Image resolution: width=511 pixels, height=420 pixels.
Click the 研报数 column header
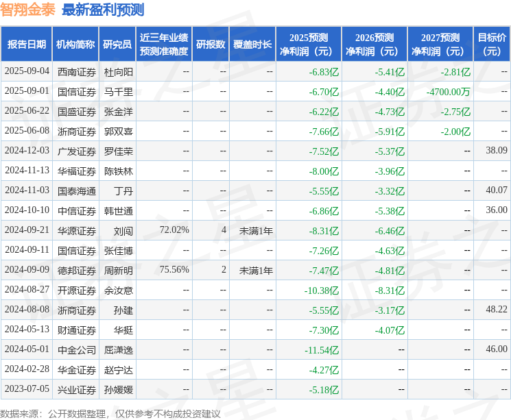click(x=211, y=44)
